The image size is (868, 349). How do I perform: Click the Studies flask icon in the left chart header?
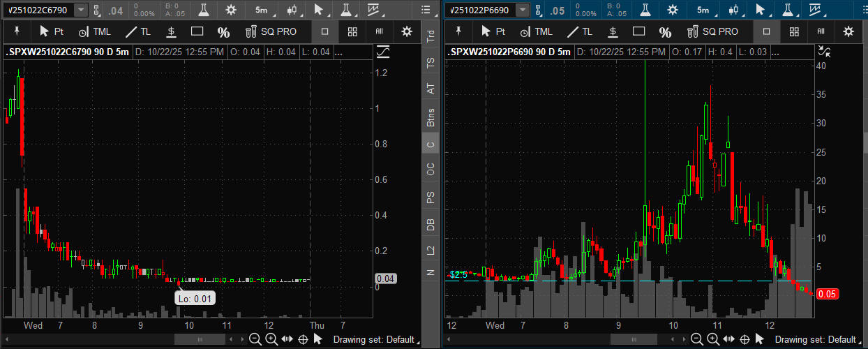(x=203, y=10)
